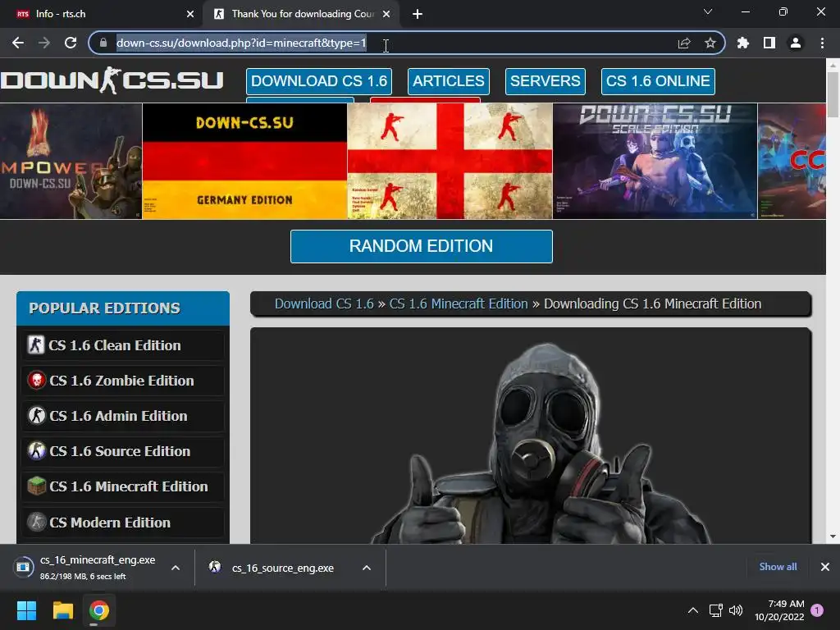Go back to the previous page

(x=18, y=43)
